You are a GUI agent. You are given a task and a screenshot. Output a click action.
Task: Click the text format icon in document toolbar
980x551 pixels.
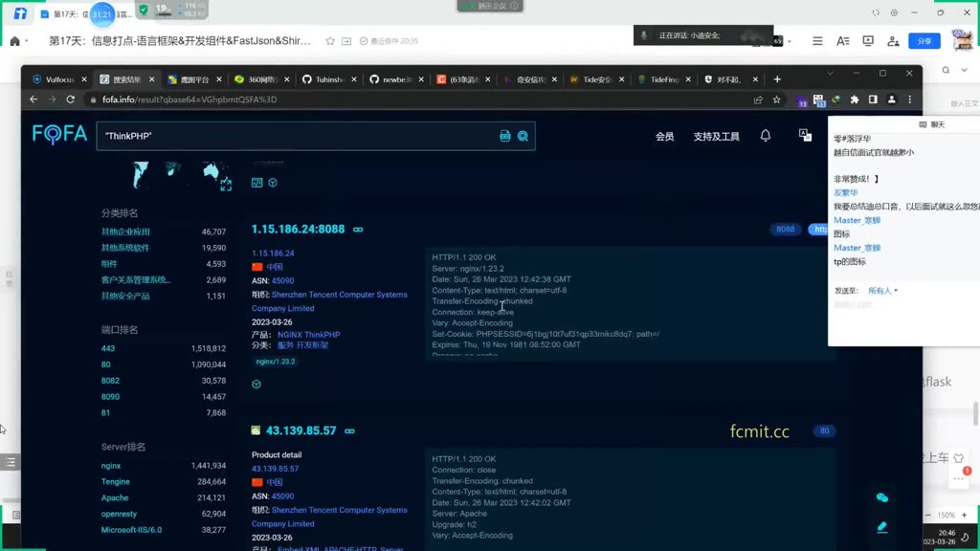(843, 40)
